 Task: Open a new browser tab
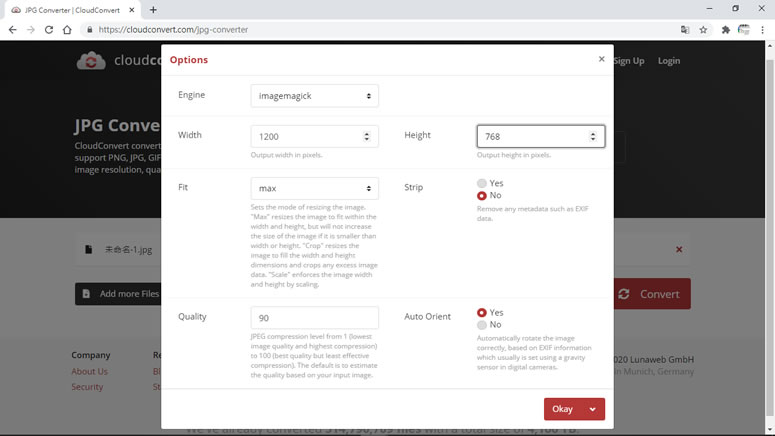[153, 10]
